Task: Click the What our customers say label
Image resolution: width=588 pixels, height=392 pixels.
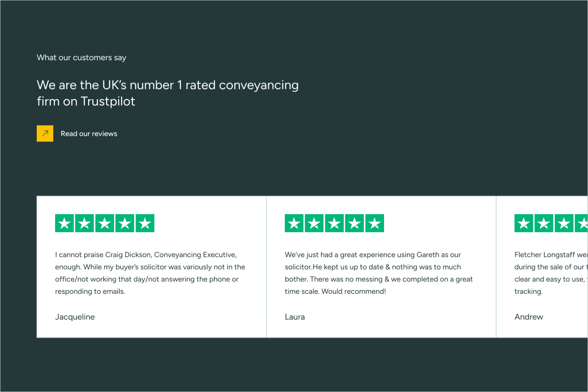Action: point(81,57)
